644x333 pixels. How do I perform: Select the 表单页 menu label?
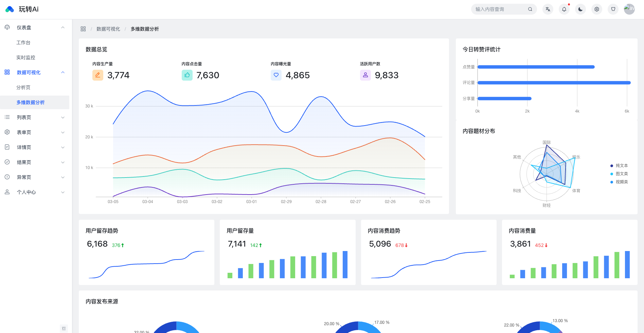[24, 132]
